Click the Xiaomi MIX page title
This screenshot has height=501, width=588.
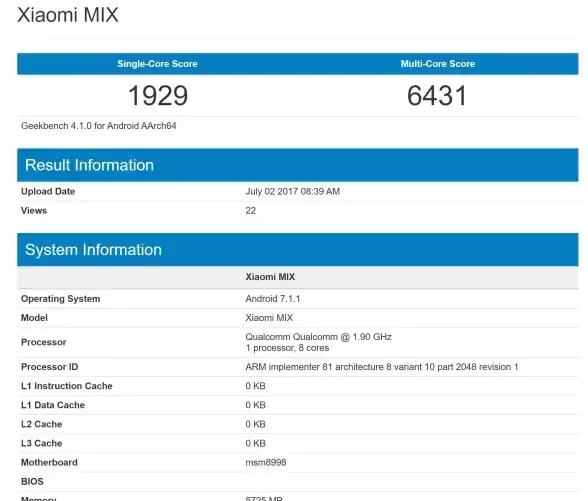[x=68, y=15]
